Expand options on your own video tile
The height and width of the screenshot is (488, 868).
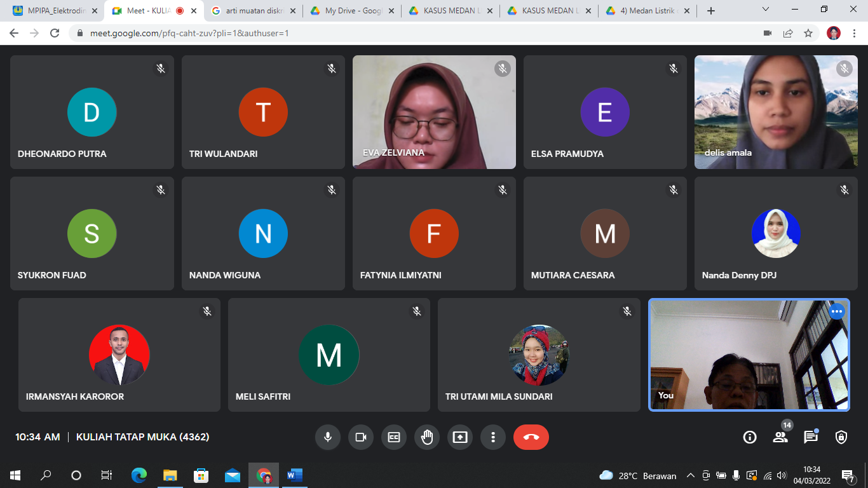tap(837, 311)
